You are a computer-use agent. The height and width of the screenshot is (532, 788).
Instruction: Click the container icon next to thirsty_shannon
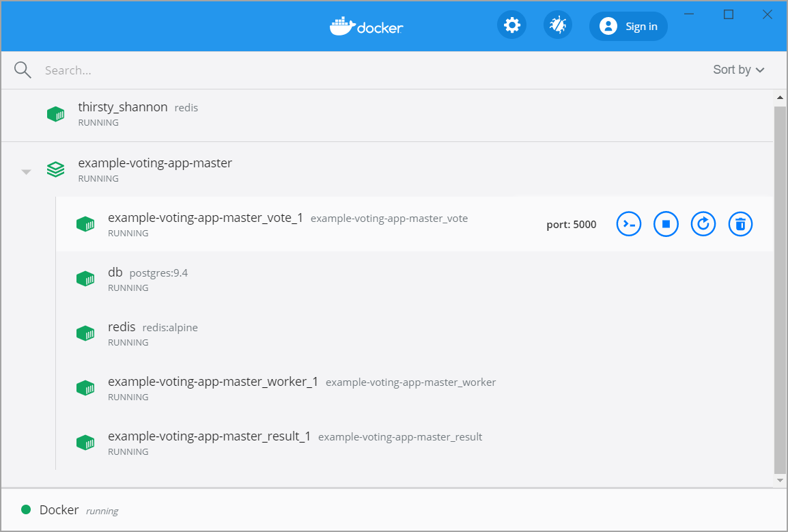[x=55, y=113]
